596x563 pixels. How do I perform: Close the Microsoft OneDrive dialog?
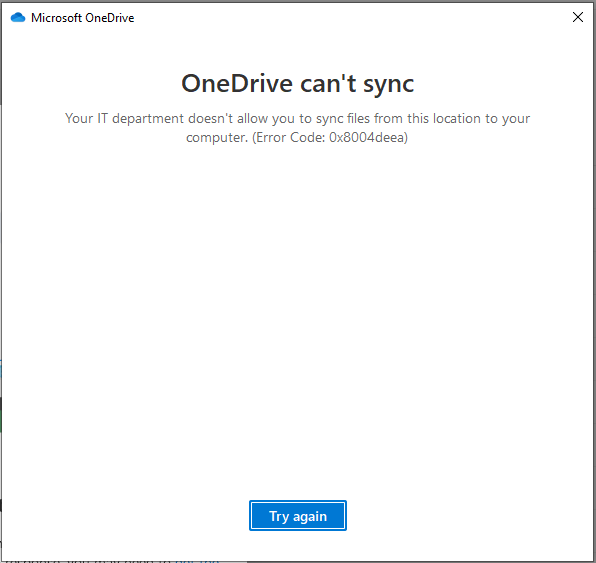(x=578, y=17)
